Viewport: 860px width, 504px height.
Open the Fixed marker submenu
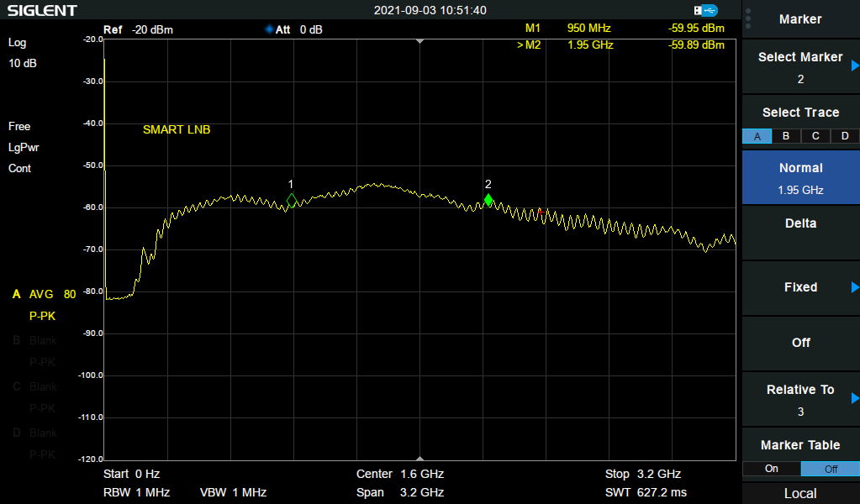click(801, 287)
